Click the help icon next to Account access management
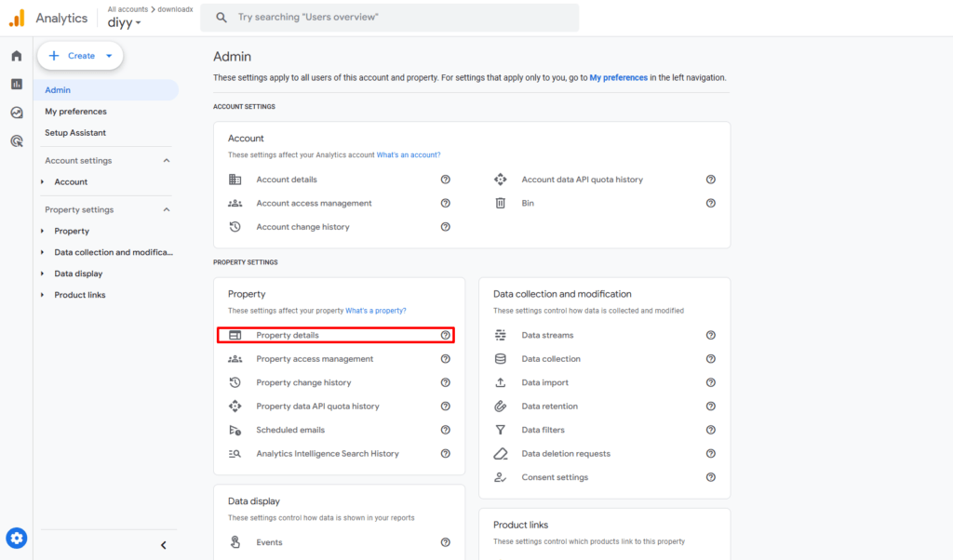This screenshot has width=953, height=560. click(x=446, y=203)
